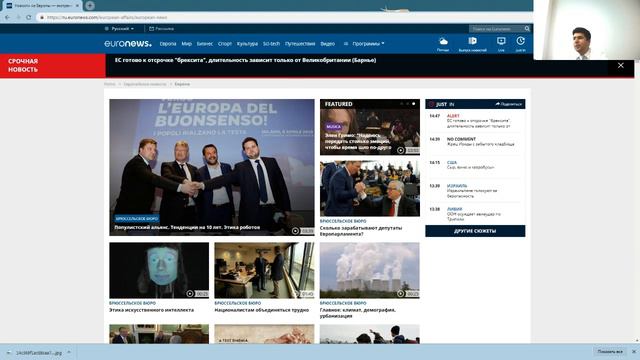Click the Euronews search field
Image resolution: width=640 pixels, height=360 pixels.
tap(496, 29)
